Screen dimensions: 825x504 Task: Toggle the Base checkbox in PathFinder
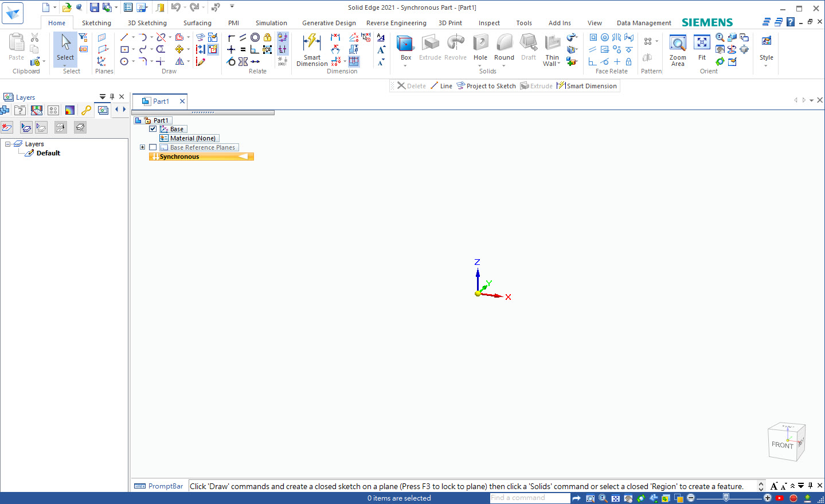153,129
